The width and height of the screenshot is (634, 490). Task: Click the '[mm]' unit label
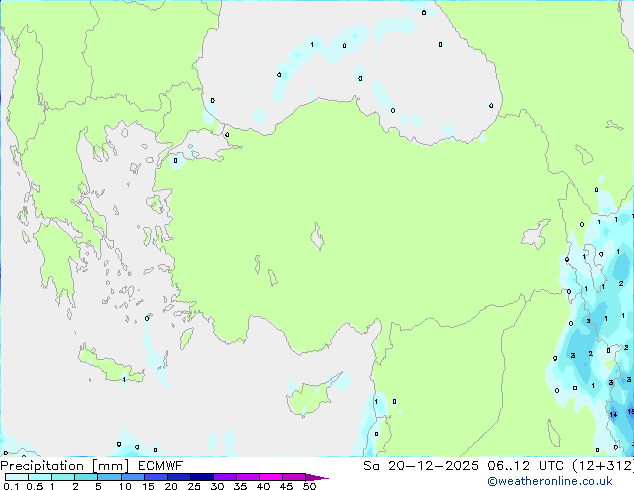[x=111, y=466]
